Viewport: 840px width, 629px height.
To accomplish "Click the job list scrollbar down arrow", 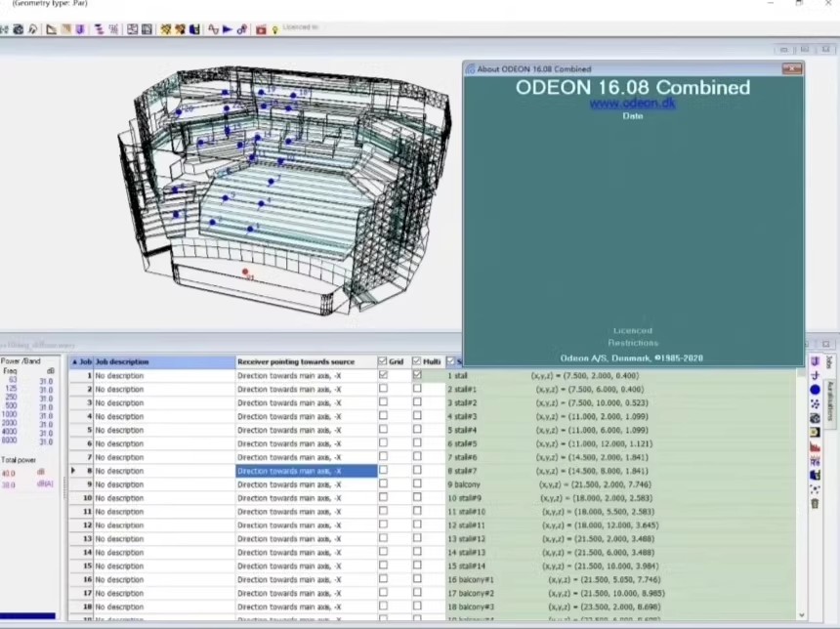I will (802, 615).
